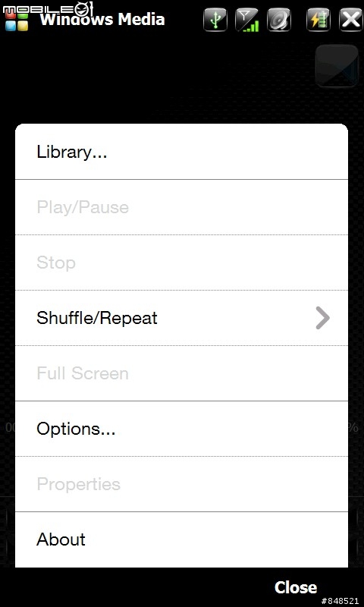364x607 pixels.
Task: Click the USB connection status icon
Action: [215, 20]
